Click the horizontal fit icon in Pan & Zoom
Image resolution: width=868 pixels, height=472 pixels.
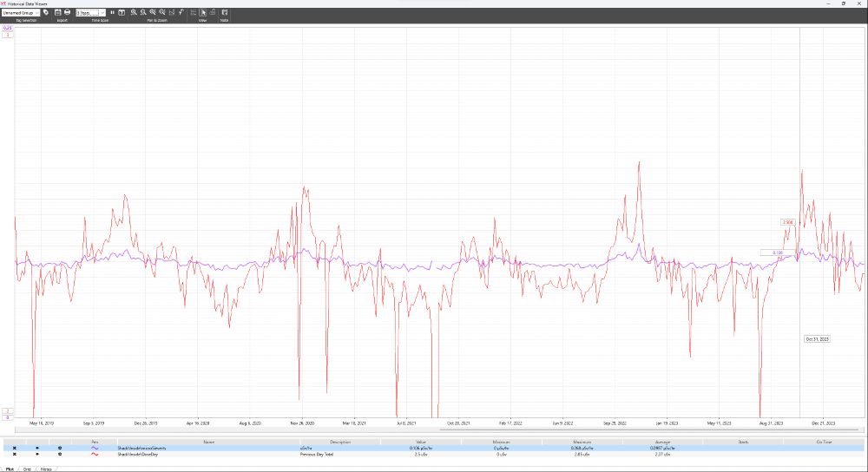tap(172, 12)
